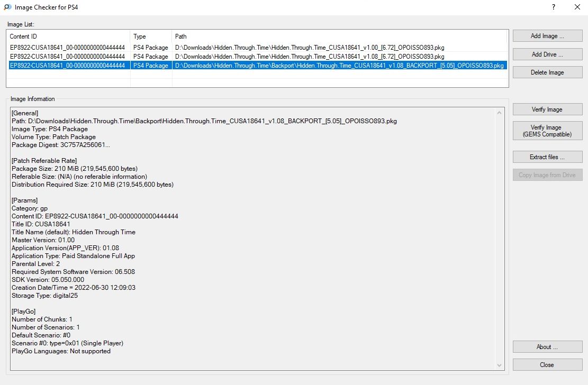588x385 pixels.
Task: Click Application Type Paid Standalone Full App
Action: click(x=73, y=256)
